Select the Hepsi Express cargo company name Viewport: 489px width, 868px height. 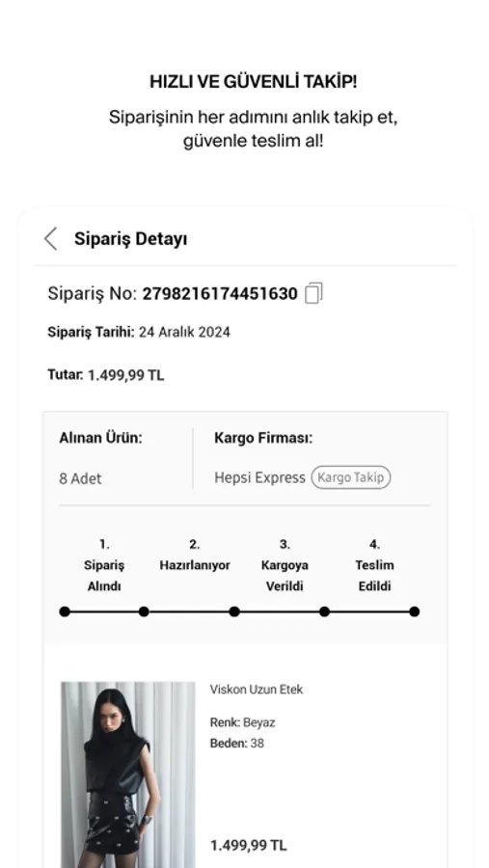tap(259, 477)
